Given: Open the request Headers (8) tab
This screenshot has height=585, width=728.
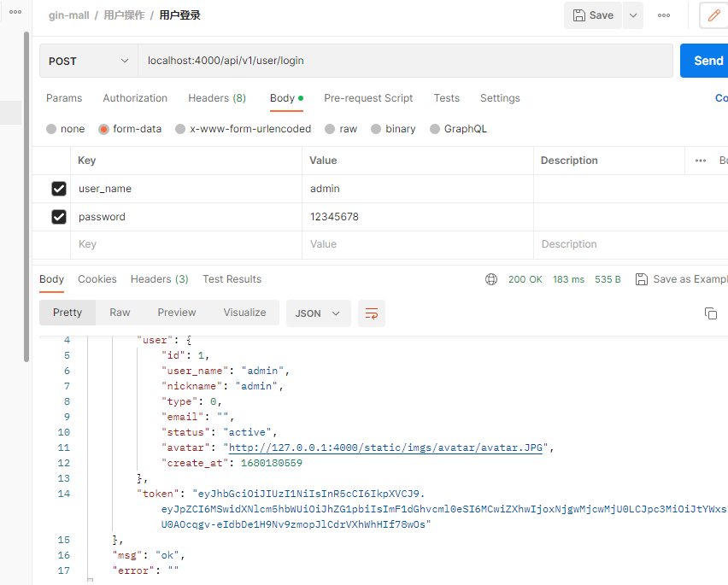Looking at the screenshot, I should tap(217, 98).
